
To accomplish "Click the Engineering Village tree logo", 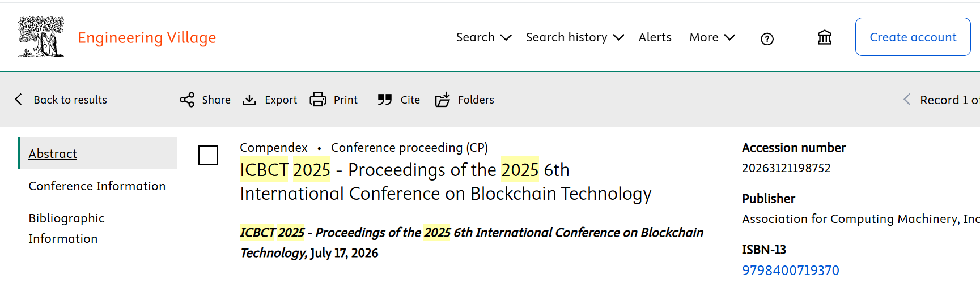I will (x=41, y=37).
